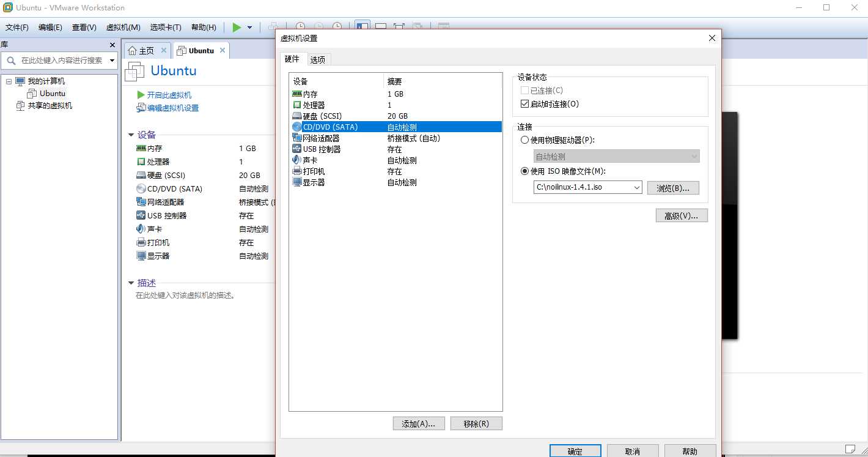Select the 网络适配器 device in settings dialog
868x457 pixels.
click(395, 138)
